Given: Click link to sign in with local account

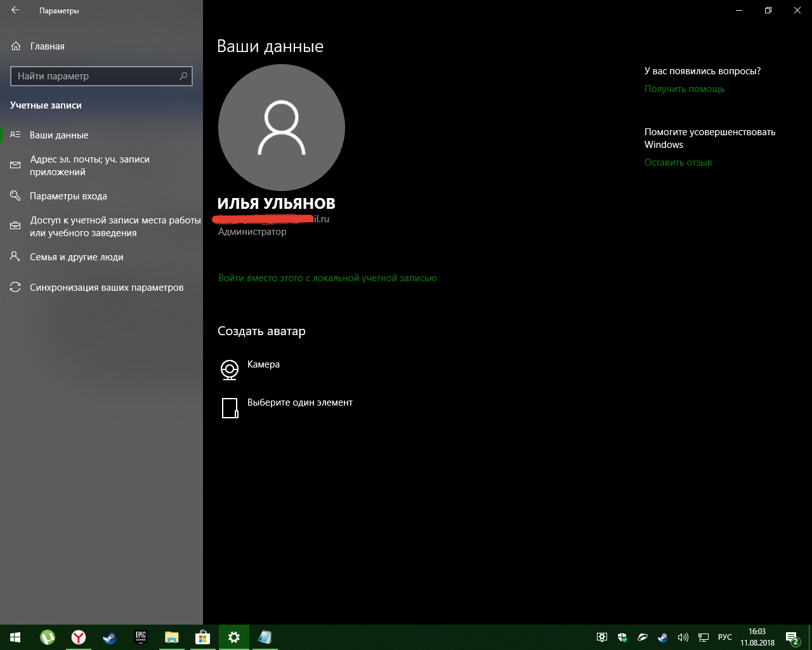Looking at the screenshot, I should (x=327, y=278).
